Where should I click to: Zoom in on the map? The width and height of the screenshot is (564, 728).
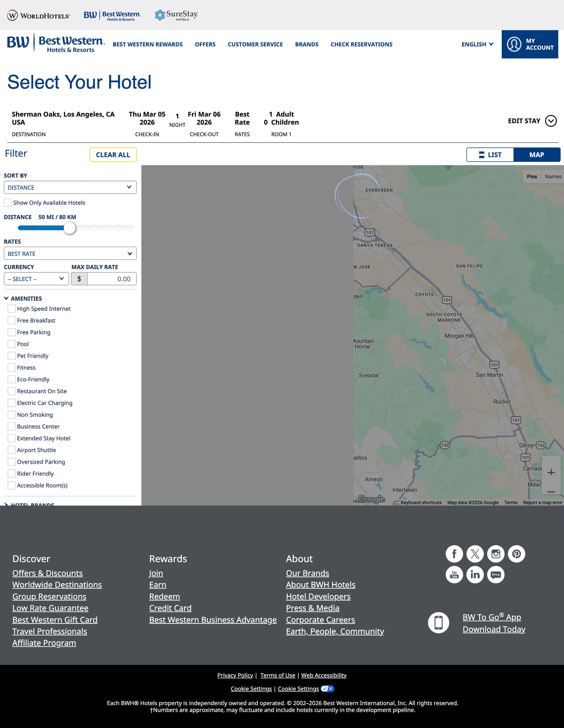click(551, 472)
